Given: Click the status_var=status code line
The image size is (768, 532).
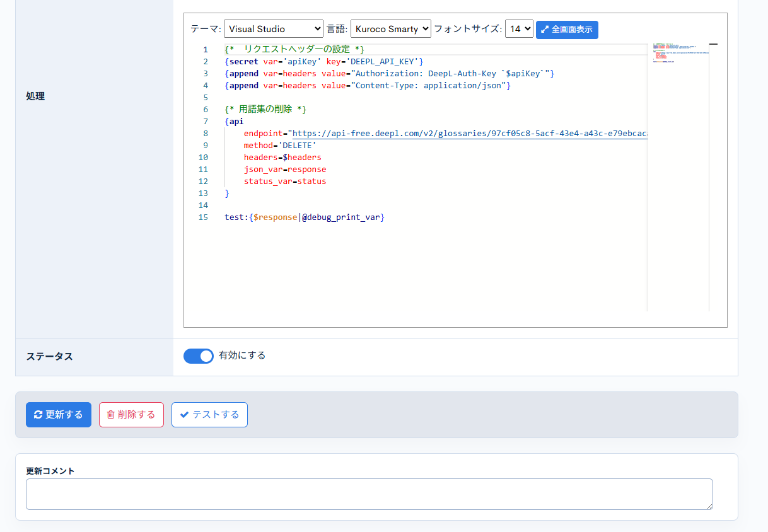Looking at the screenshot, I should 285,182.
